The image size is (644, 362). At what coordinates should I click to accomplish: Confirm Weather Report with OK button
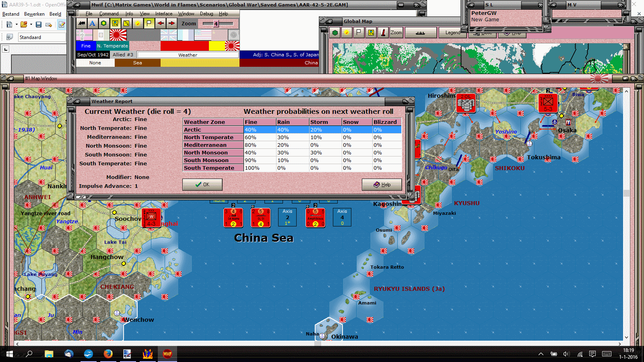[202, 185]
